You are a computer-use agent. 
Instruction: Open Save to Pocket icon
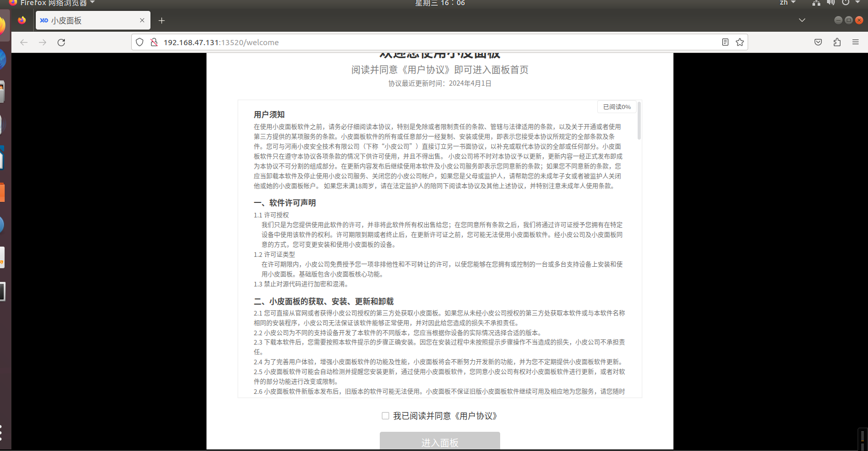[818, 43]
